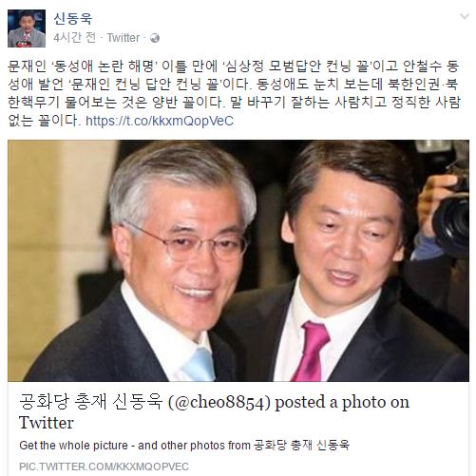Open 신동욱's profile picture thumbnail
The height and width of the screenshot is (476, 476).
point(27,29)
